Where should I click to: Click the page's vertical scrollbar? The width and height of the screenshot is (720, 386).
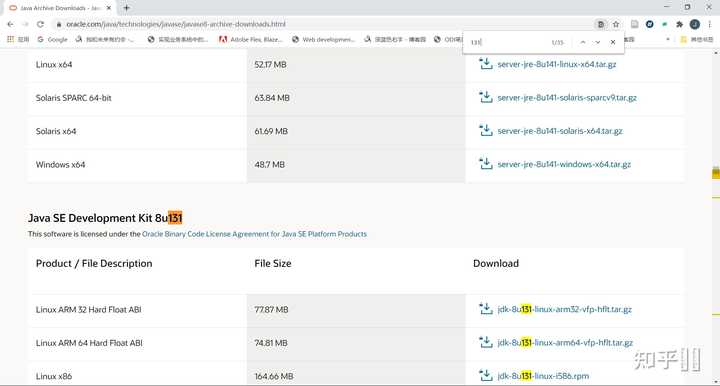coord(715,216)
